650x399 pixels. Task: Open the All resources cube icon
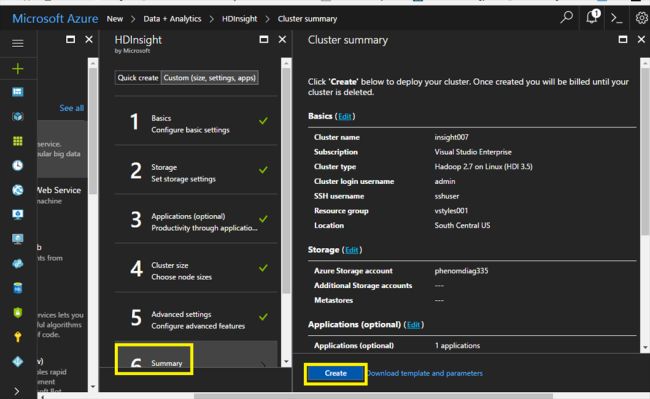click(x=17, y=116)
